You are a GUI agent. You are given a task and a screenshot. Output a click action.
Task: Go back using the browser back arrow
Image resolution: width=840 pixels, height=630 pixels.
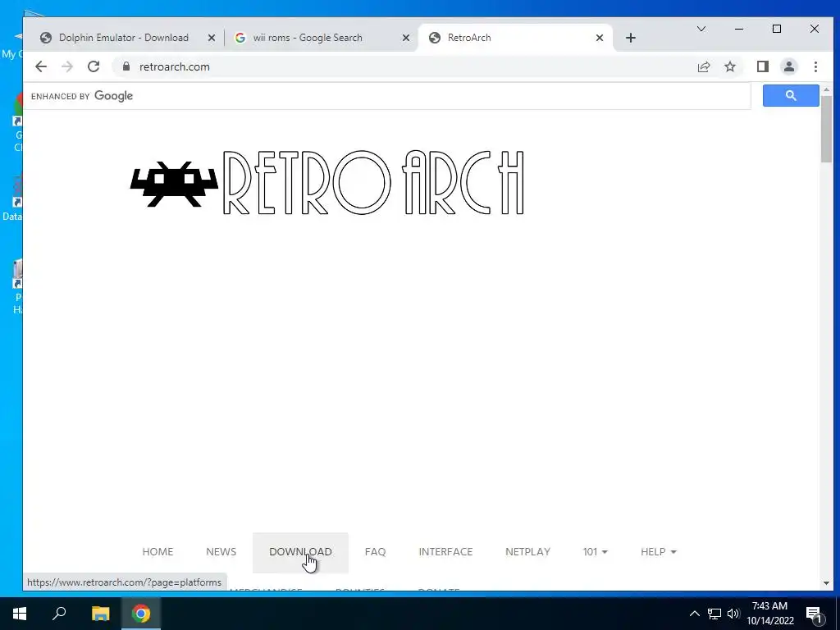coord(41,66)
